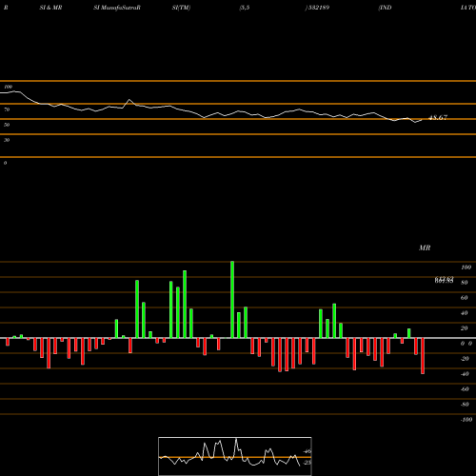This screenshot has height=476, width=476.
Task: Click the '25' label in mini chart
Action: coord(307,463)
